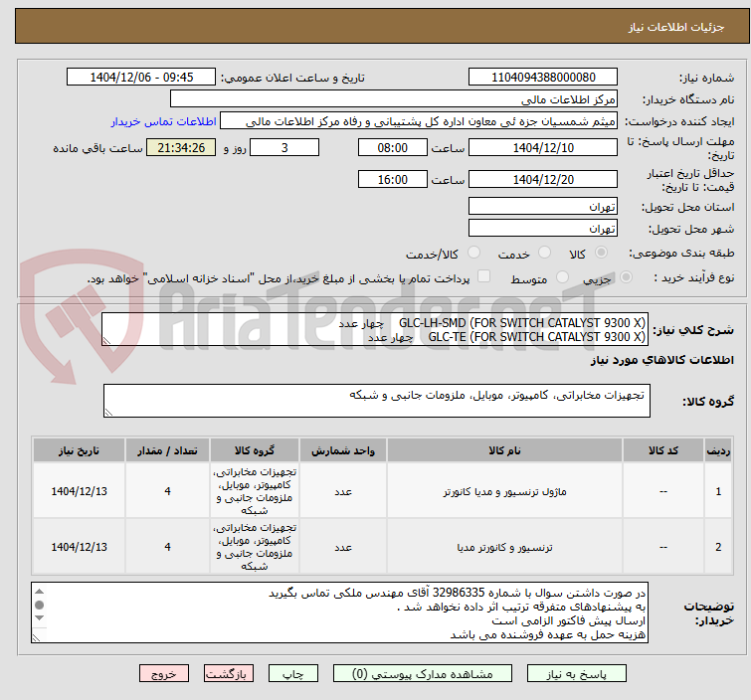This screenshot has width=751, height=700.
Task: Select the کالا radio button
Action: pos(601,253)
